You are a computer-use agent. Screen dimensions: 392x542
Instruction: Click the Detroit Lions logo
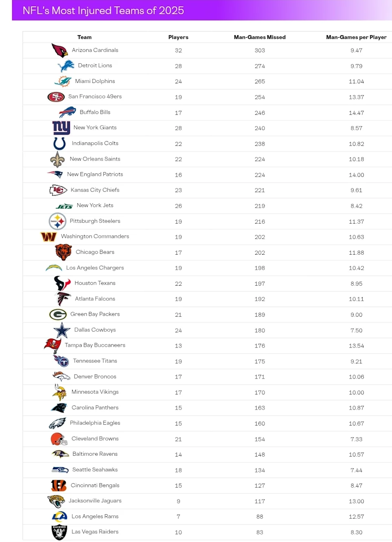point(66,66)
